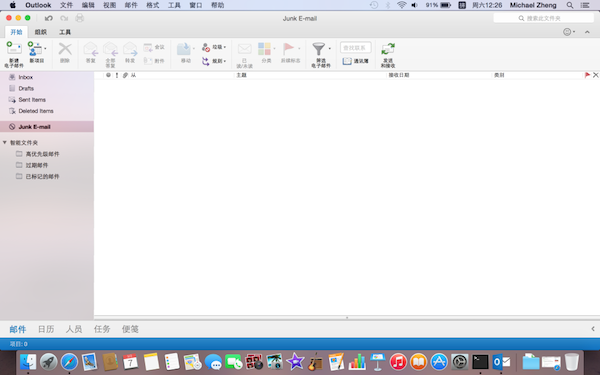Sort by the 类别 (Category) column header
Image resolution: width=600 pixels, height=375 pixels.
[499, 75]
